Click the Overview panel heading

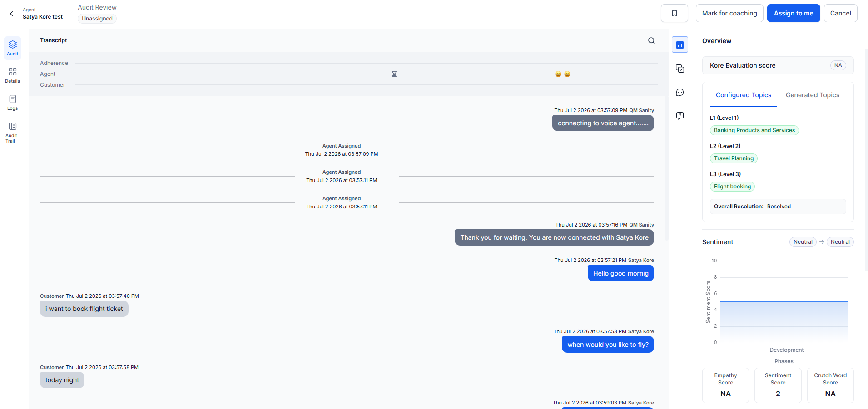point(717,41)
